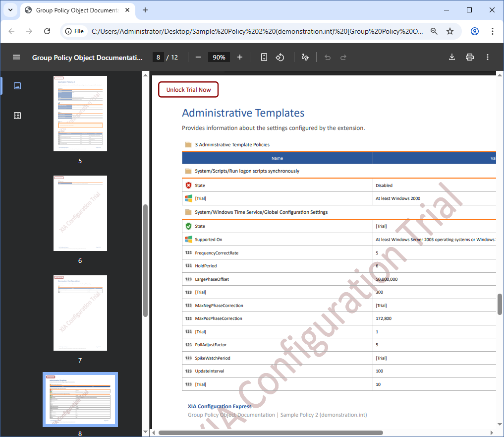
Task: Click the red Disabled State shield icon
Action: coord(188,186)
